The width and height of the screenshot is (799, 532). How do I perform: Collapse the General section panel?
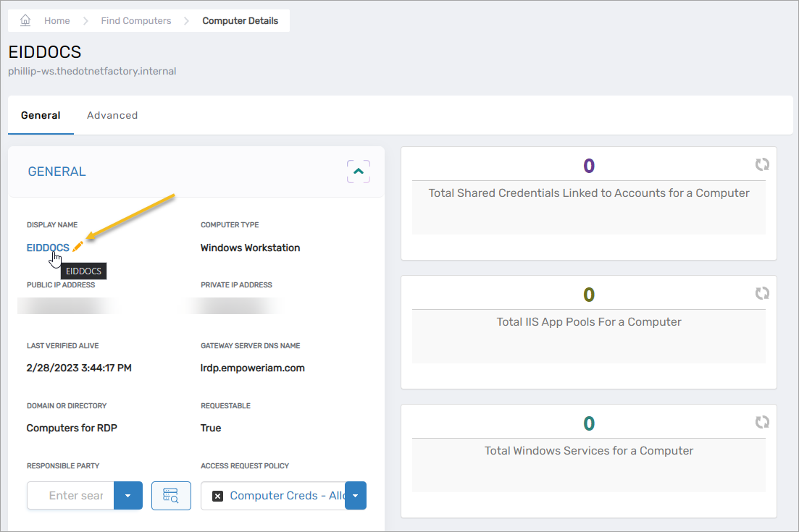click(x=358, y=172)
